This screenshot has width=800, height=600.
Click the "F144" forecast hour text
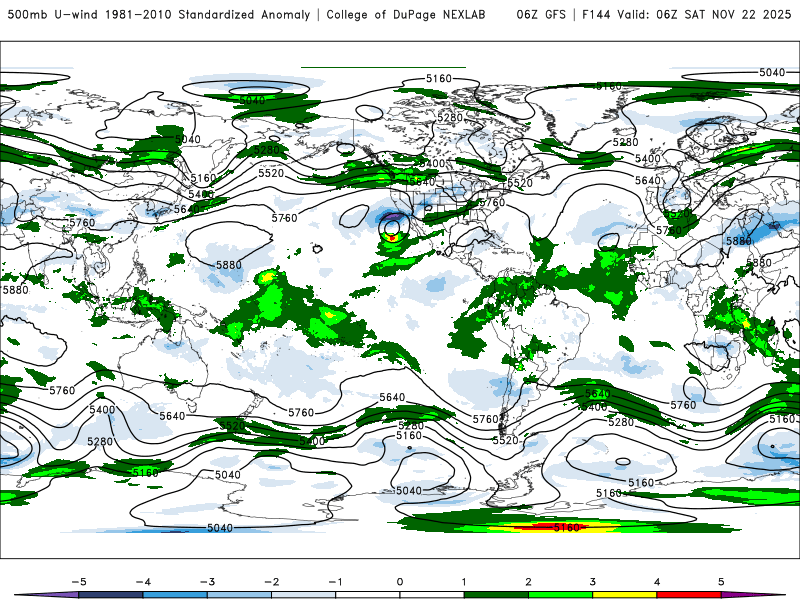point(596,14)
